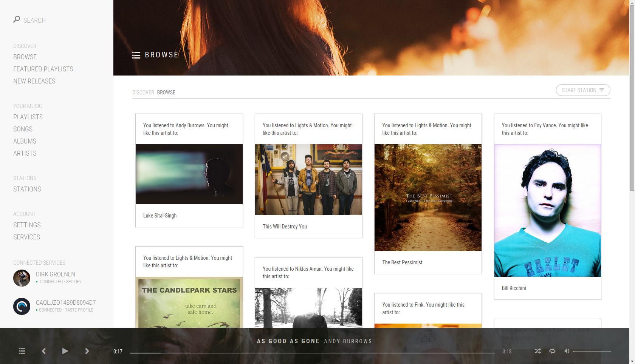The height and width of the screenshot is (364, 635).
Task: Open Browse in the sidebar
Action: pyautogui.click(x=25, y=57)
